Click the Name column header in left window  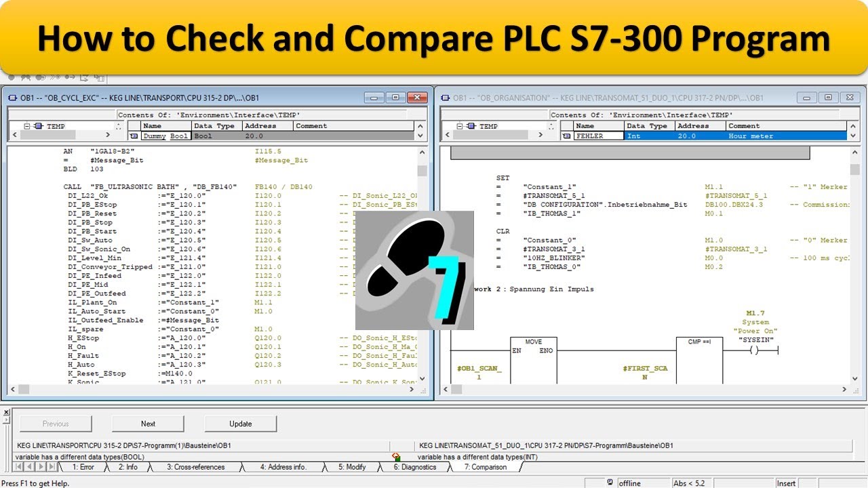pos(166,126)
